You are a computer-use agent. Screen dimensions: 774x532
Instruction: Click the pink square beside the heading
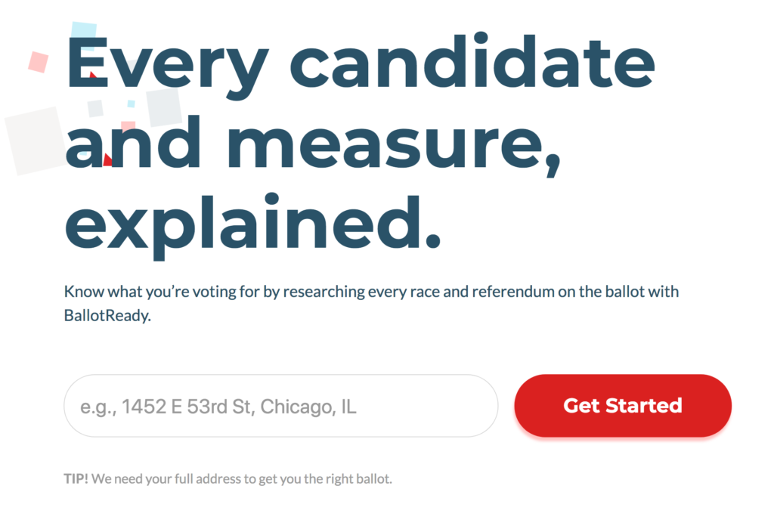38,61
